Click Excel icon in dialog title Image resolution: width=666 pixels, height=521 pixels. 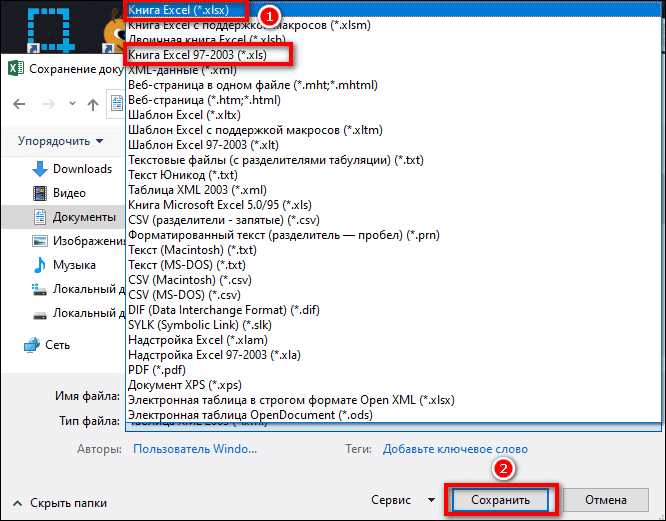click(x=16, y=68)
